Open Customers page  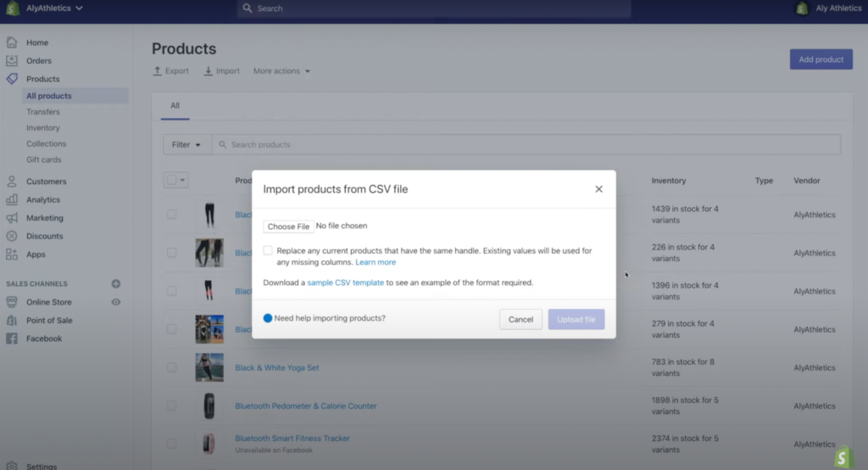pos(46,182)
